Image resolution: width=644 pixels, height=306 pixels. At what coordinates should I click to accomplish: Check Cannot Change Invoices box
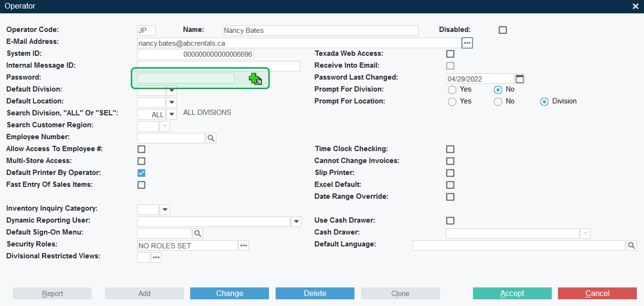pos(450,161)
